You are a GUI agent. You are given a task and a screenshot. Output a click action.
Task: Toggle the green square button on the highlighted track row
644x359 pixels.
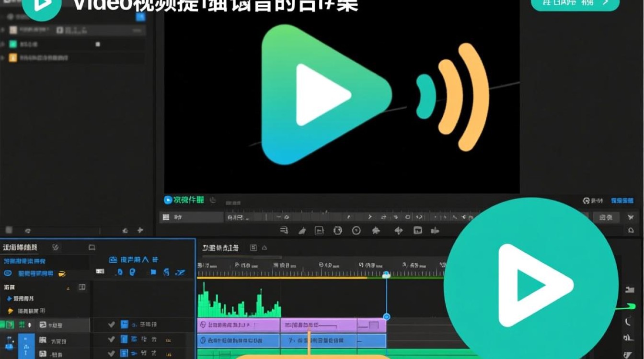(10, 325)
